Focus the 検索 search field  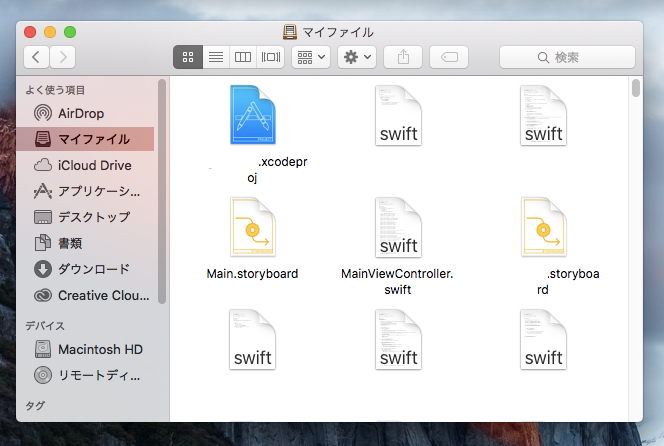point(567,57)
